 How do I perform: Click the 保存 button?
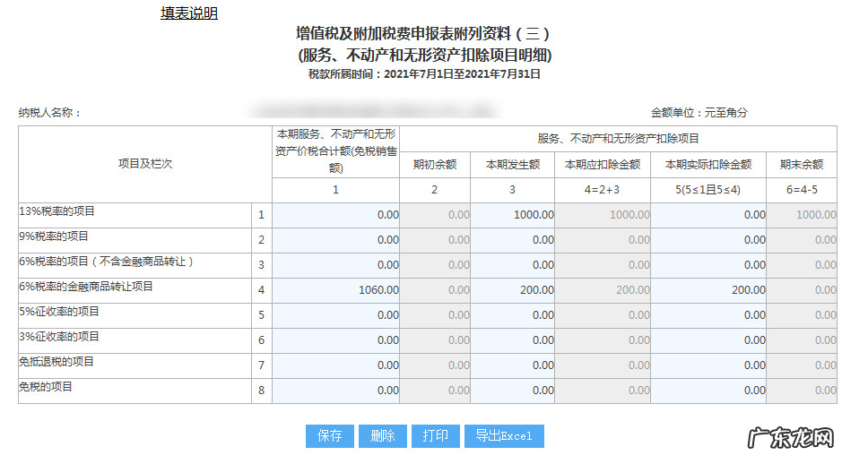330,436
